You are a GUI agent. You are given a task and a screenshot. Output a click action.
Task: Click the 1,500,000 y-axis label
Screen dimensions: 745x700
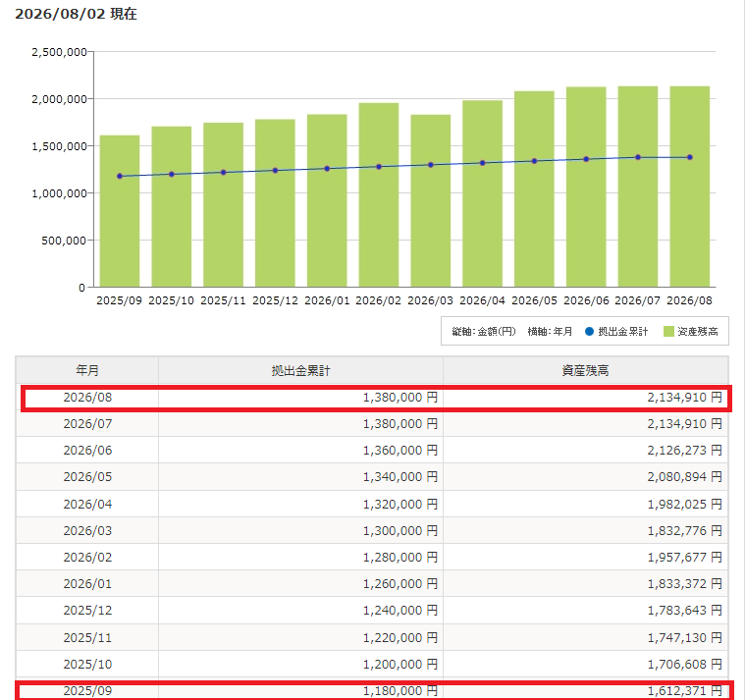[60, 146]
